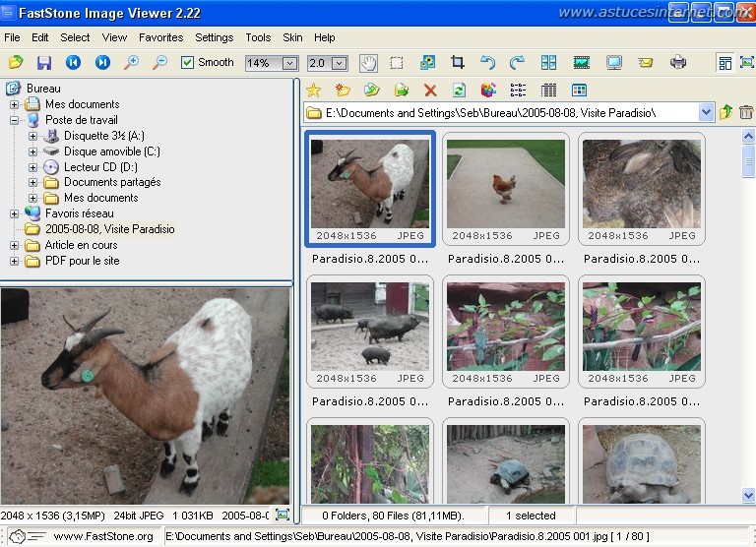
Task: Click the Open file folder icon
Action: click(16, 62)
